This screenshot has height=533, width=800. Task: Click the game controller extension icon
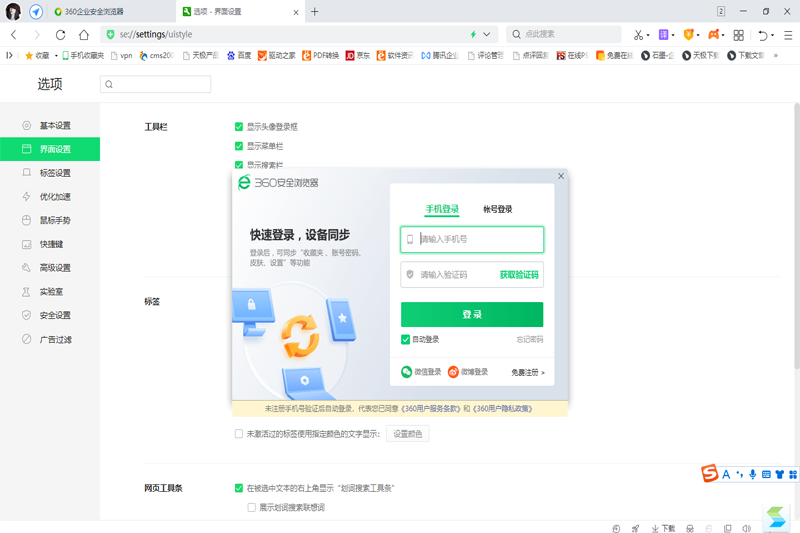(714, 34)
